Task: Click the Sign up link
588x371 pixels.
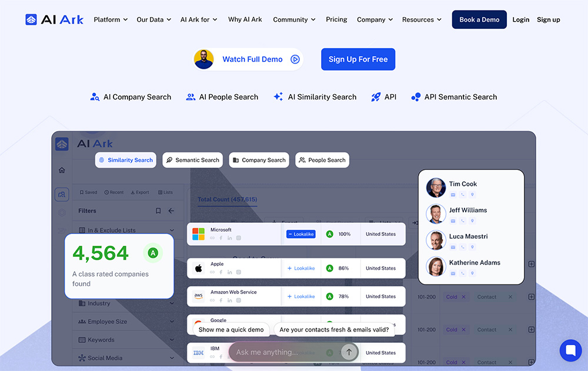Action: 548,19
